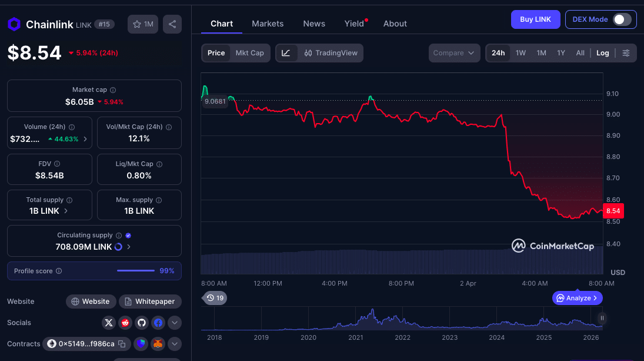Show Market cap info tooltip icon
The width and height of the screenshot is (644, 361).
tap(113, 90)
